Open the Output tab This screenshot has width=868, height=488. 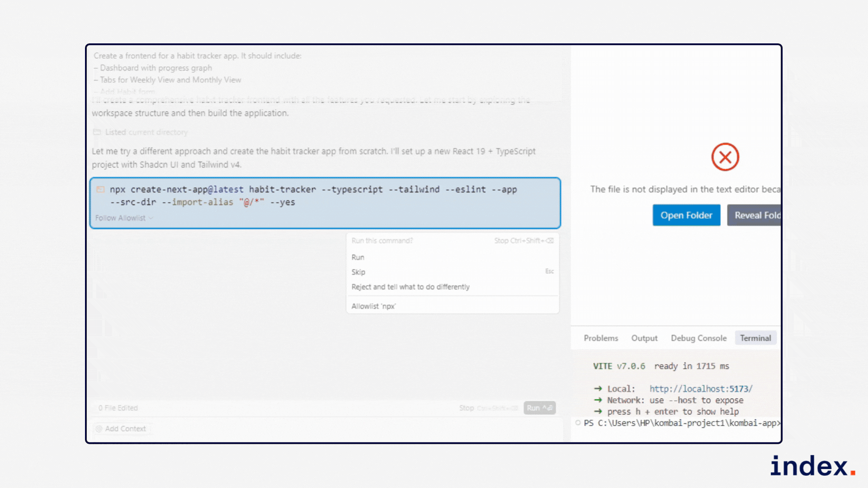click(x=644, y=338)
